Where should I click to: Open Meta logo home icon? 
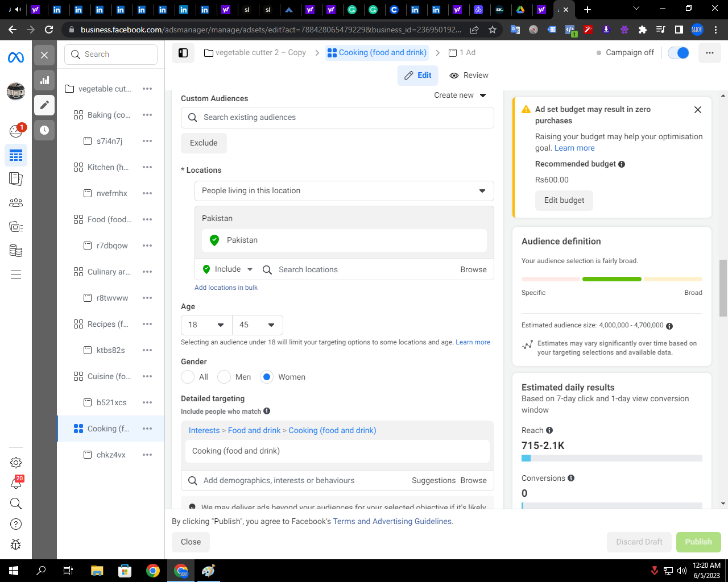16,57
